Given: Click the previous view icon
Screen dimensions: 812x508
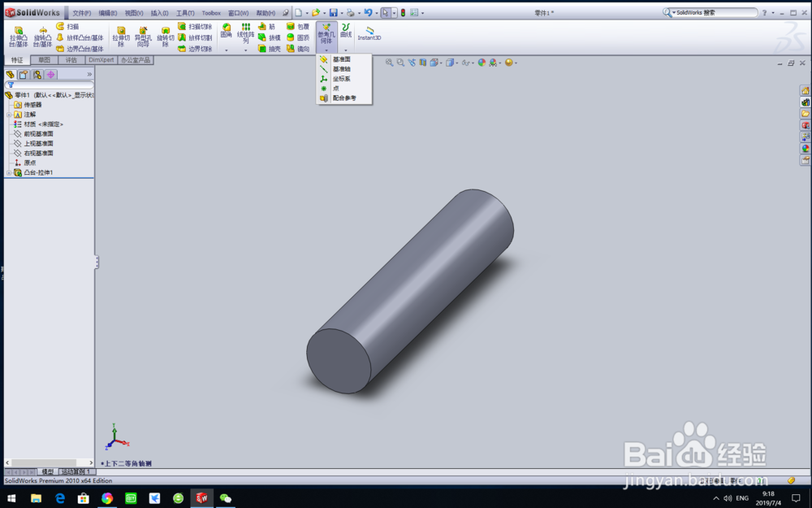Looking at the screenshot, I should pos(412,63).
